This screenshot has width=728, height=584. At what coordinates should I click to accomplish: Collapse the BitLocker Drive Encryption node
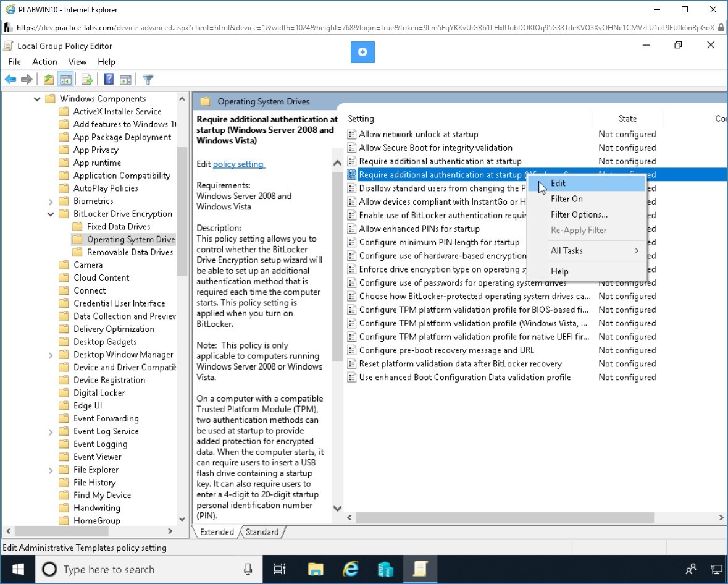coord(51,214)
